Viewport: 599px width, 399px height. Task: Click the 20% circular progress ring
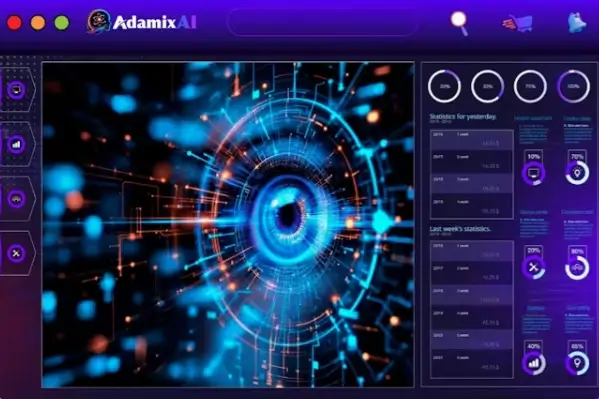444,86
